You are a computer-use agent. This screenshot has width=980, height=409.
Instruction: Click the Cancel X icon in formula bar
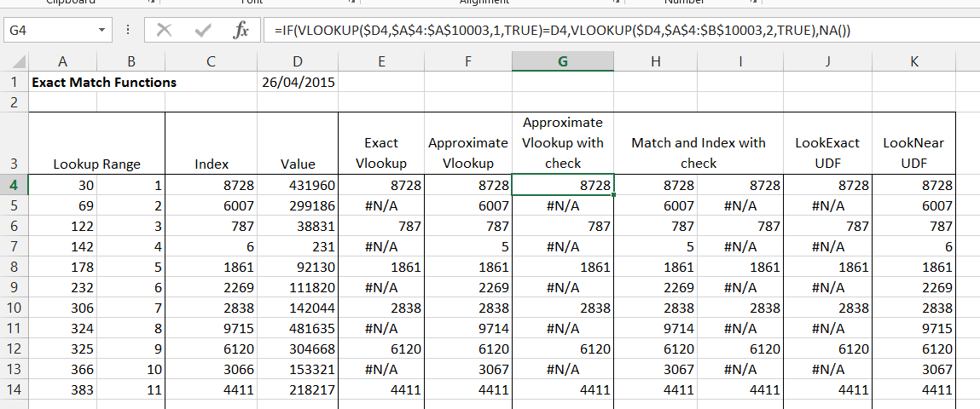165,31
